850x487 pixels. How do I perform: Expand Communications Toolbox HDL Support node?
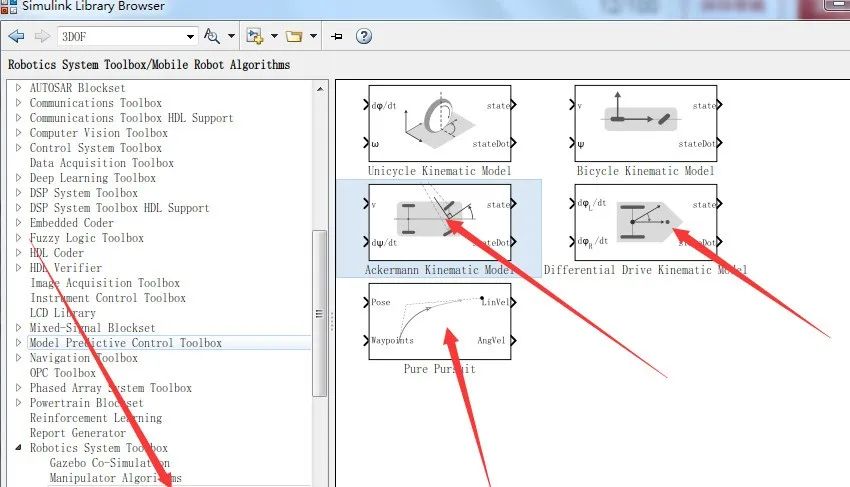point(19,118)
